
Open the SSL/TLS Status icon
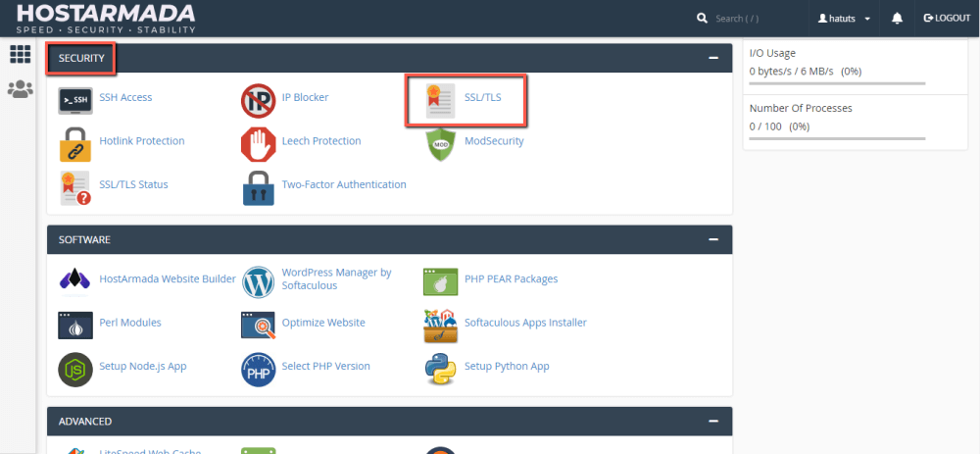pos(75,188)
